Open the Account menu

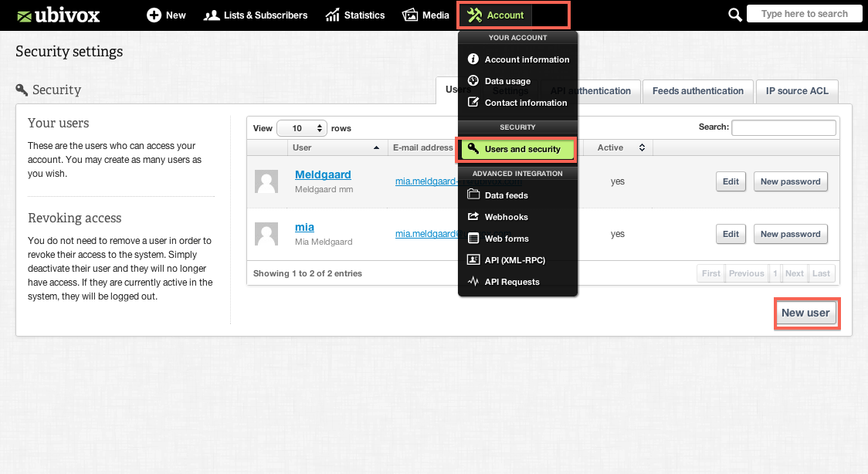(496, 15)
